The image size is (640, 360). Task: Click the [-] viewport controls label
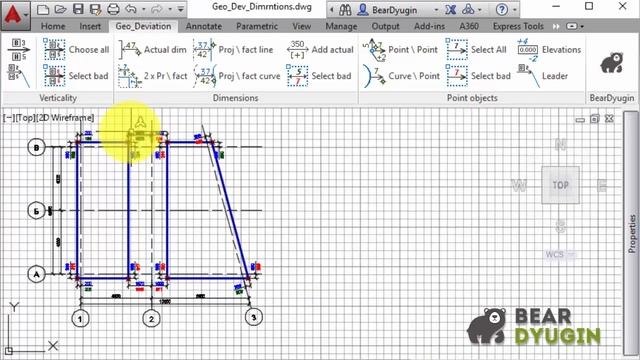[8, 118]
